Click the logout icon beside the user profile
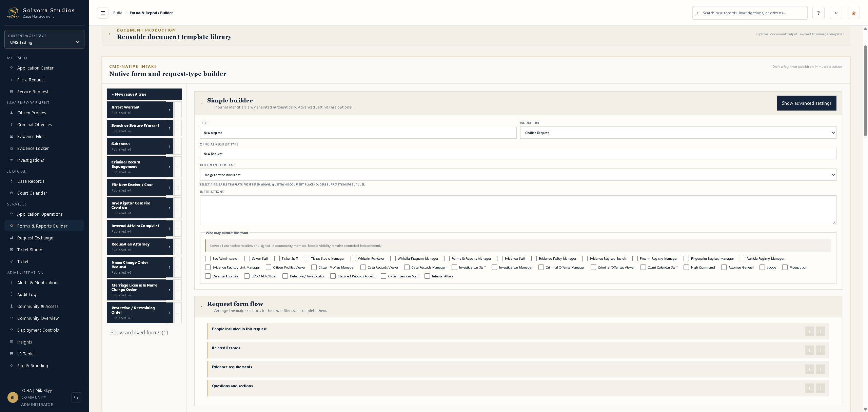Screen dimensions: 868x412 (x=76, y=397)
